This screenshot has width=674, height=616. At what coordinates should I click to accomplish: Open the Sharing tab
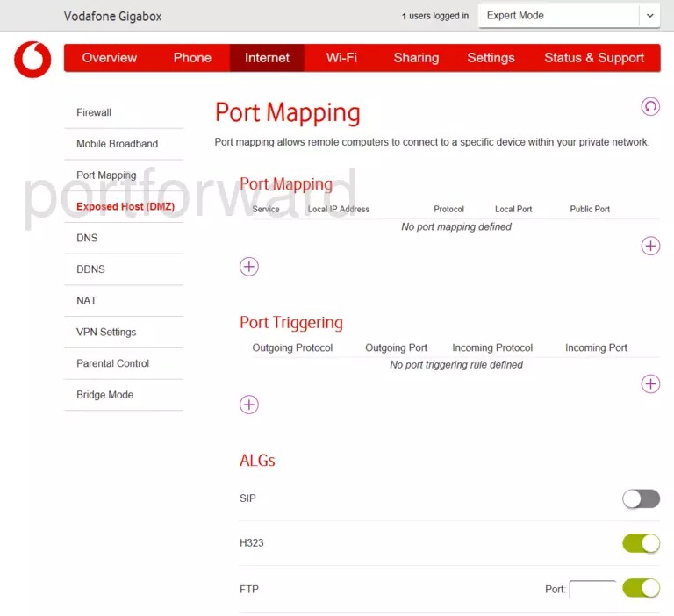416,58
